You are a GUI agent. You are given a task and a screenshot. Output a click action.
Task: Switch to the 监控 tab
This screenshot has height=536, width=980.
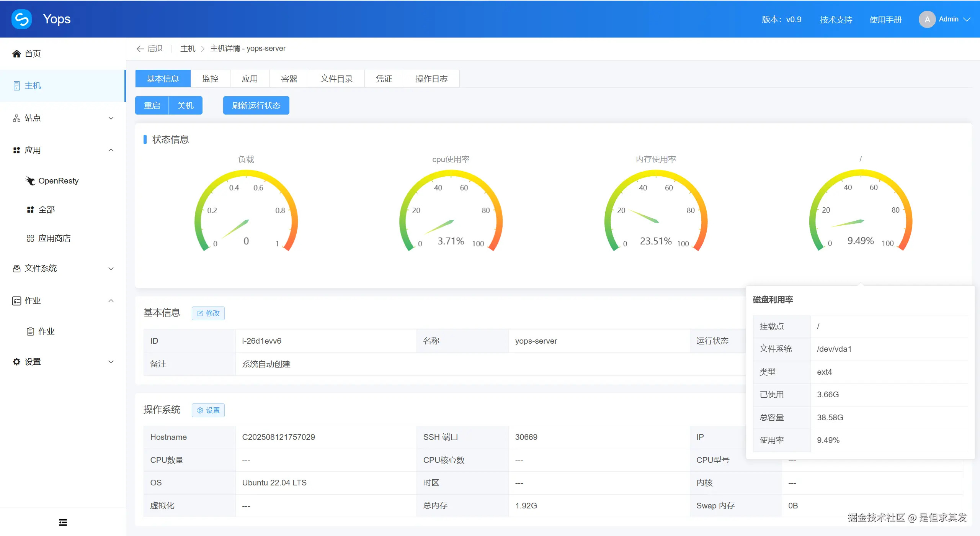[x=210, y=79]
